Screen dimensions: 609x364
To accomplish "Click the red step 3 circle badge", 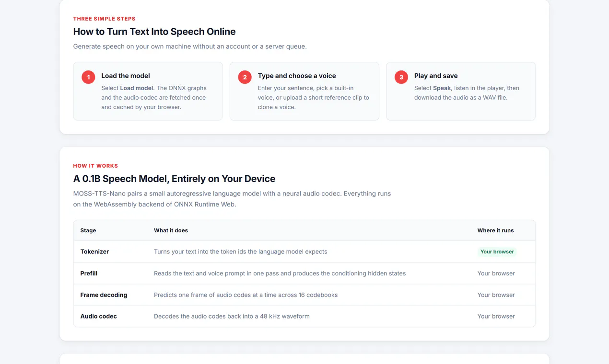I will [x=401, y=77].
